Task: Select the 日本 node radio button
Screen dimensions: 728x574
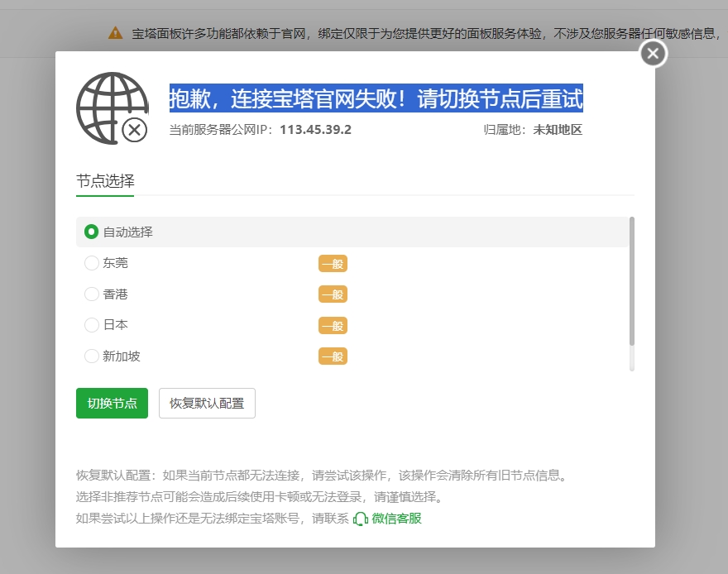Action: (91, 325)
